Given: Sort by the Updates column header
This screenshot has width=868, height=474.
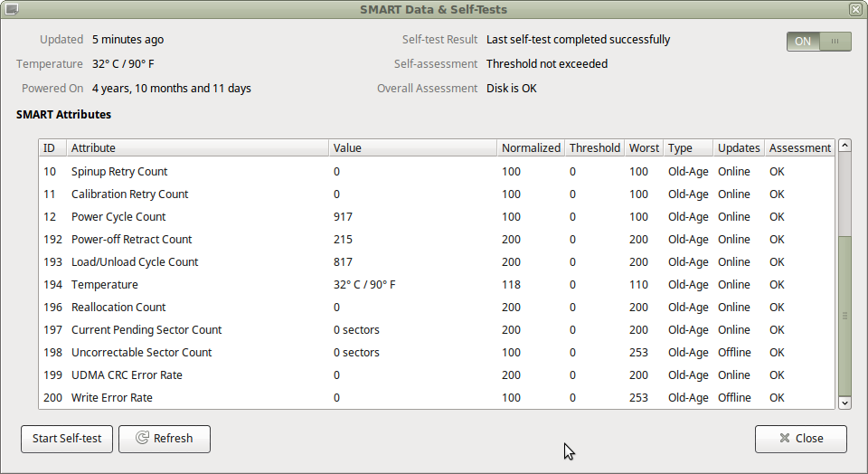Looking at the screenshot, I should (x=739, y=147).
